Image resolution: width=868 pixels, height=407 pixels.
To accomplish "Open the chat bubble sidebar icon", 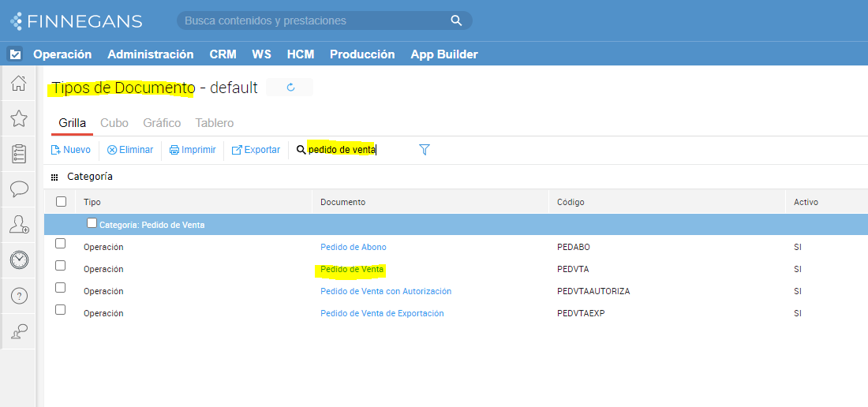I will pyautogui.click(x=19, y=189).
